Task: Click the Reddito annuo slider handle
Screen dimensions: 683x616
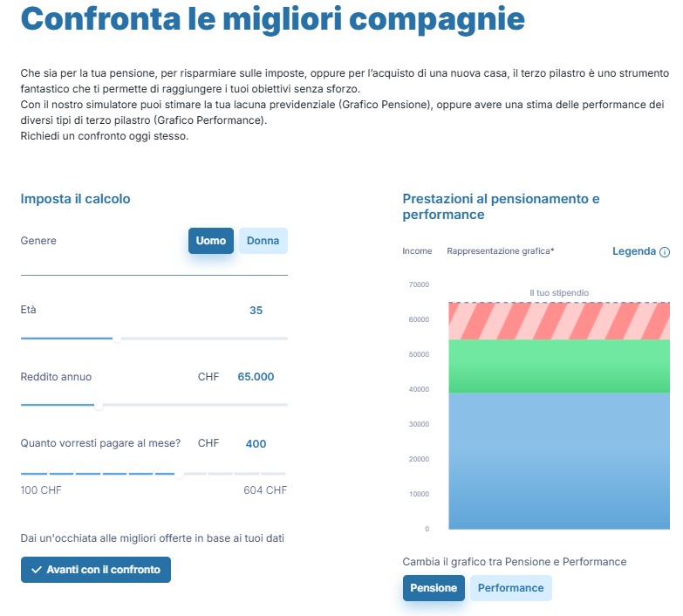Action: click(x=99, y=405)
